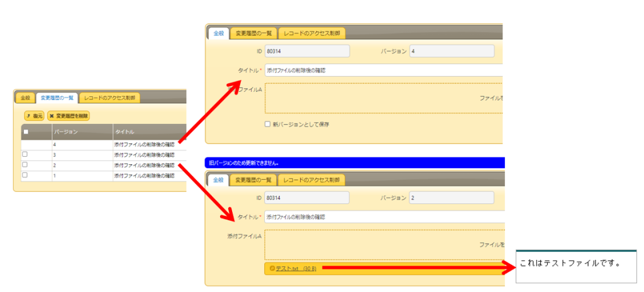
Task: Click the バージョン column header
Action: [82, 132]
